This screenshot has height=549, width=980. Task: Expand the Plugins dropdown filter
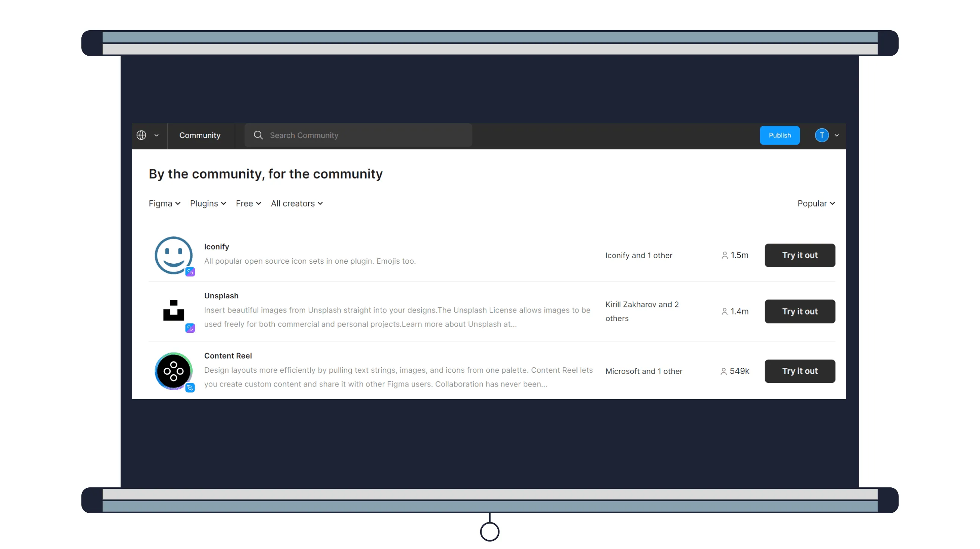coord(208,204)
